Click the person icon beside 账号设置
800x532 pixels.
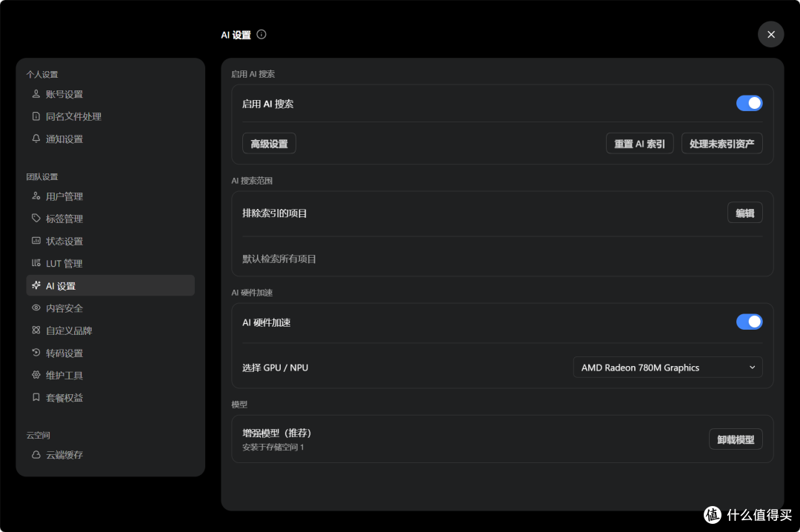pos(36,94)
